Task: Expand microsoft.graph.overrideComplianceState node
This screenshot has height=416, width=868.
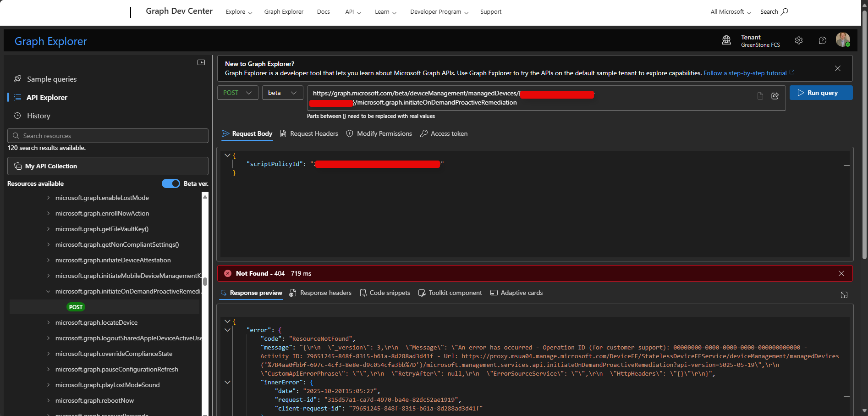Action: pyautogui.click(x=48, y=354)
